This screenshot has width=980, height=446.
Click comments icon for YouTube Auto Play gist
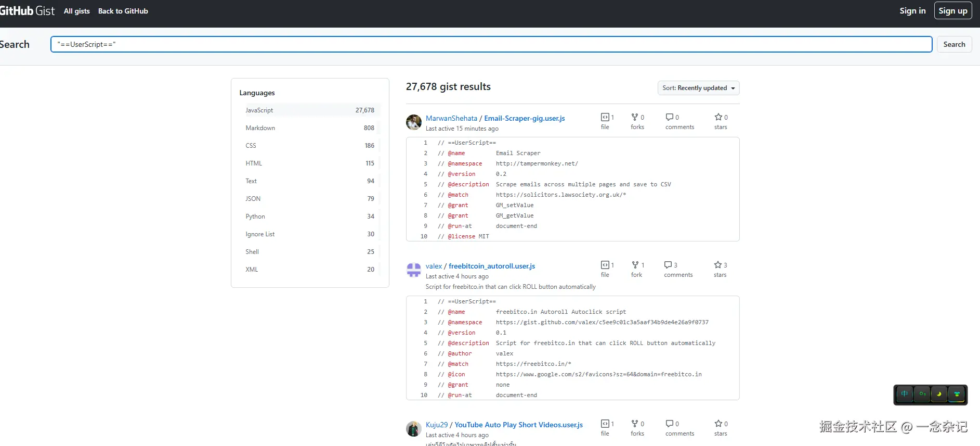[x=670, y=424]
